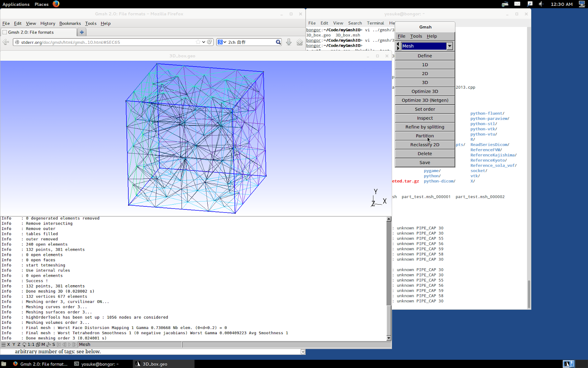Click the Partition button in Gmsh
588x368 pixels.
[x=425, y=136]
